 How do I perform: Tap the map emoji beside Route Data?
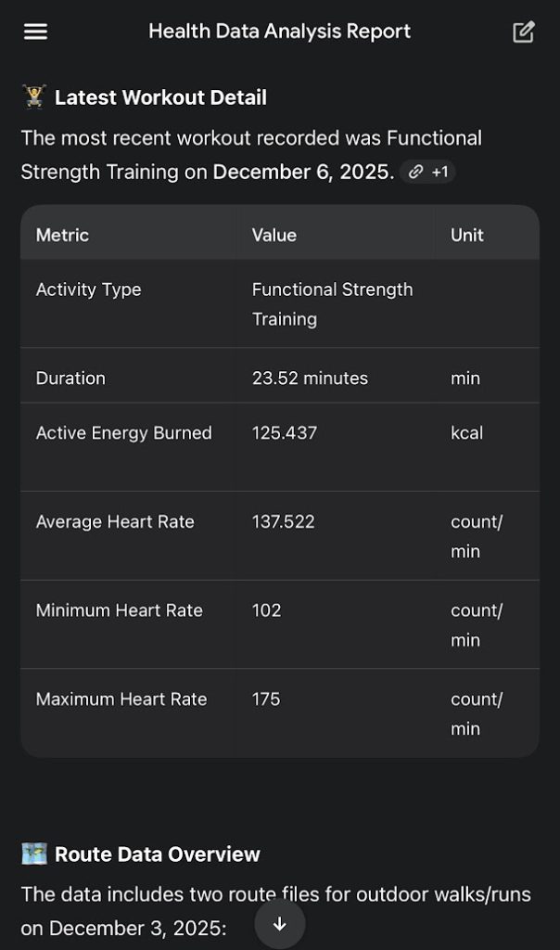pos(34,854)
